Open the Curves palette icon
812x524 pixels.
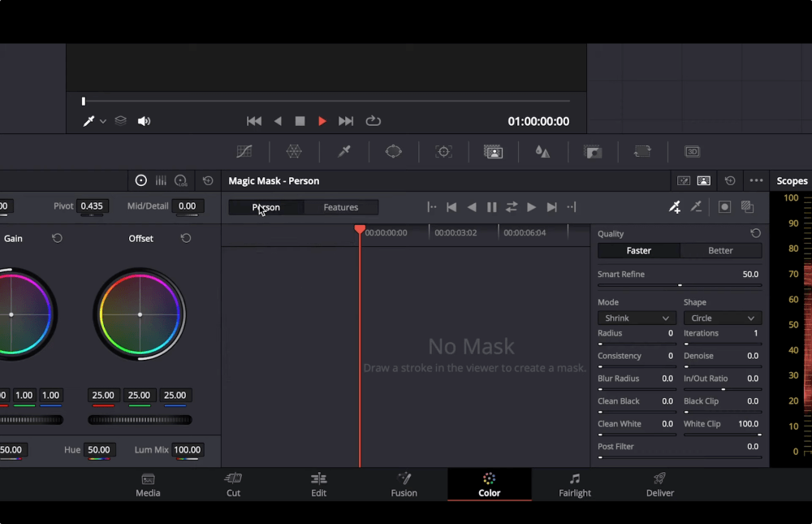tap(244, 151)
